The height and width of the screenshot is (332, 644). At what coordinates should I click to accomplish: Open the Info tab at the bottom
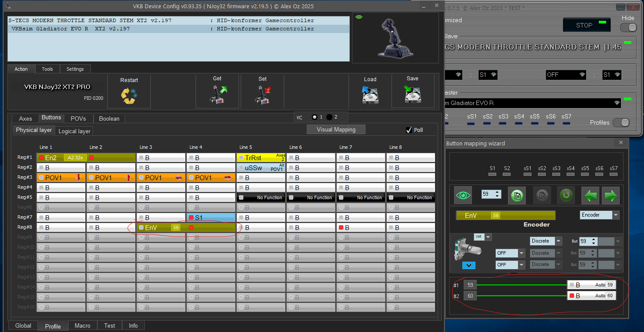click(x=133, y=325)
